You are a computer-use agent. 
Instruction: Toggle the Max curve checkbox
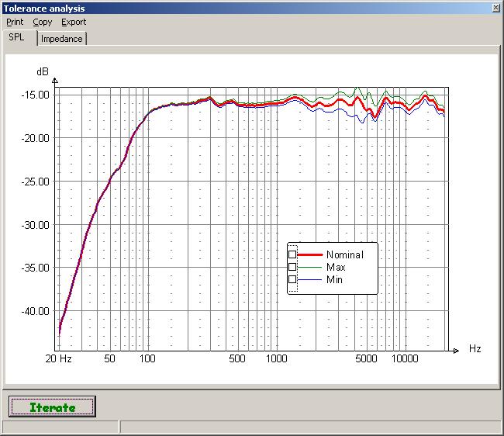[x=292, y=267]
